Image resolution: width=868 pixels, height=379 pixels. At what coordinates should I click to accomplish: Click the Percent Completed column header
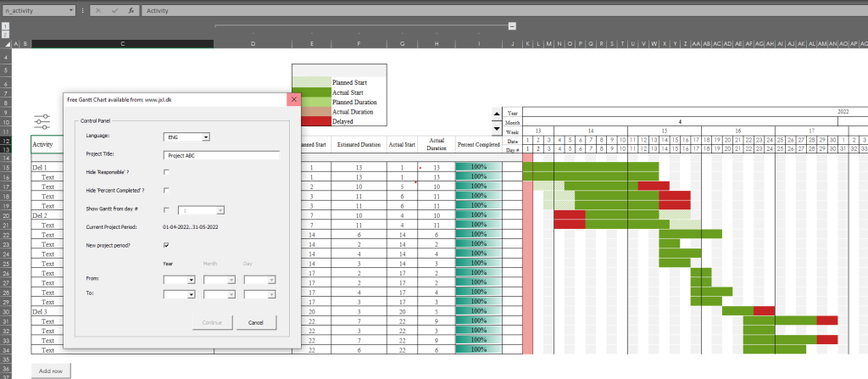(478, 145)
